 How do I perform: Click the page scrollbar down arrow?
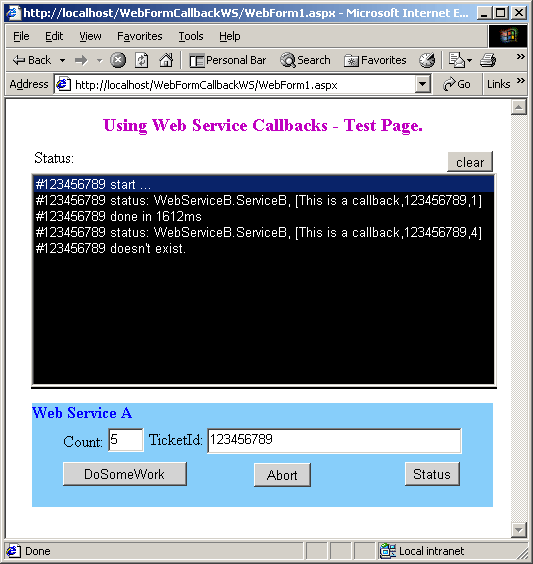[x=519, y=530]
